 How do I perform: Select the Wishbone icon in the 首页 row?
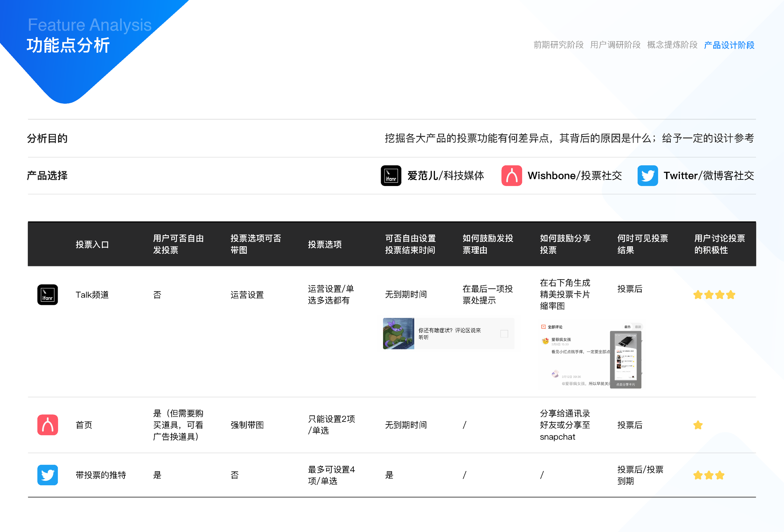point(48,425)
